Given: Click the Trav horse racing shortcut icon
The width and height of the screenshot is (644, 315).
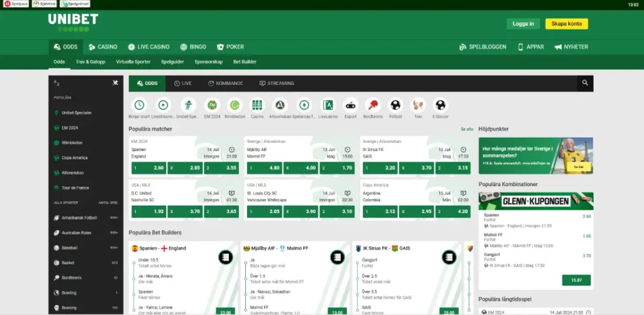Looking at the screenshot, I should point(418,105).
